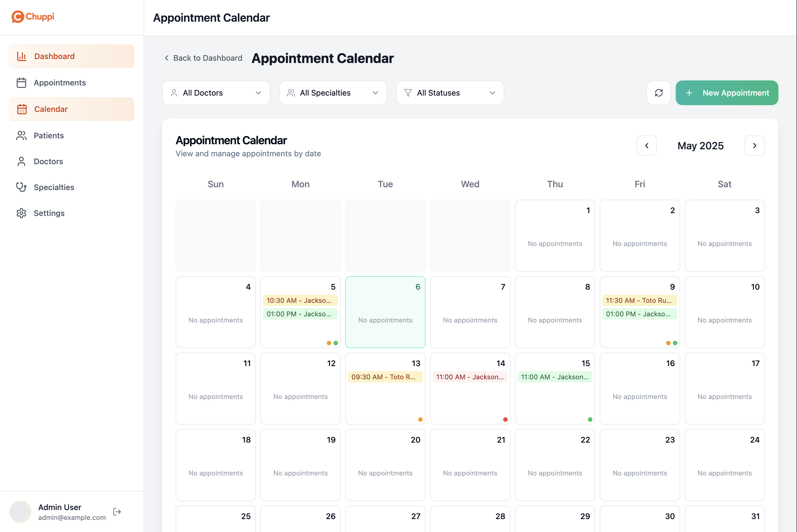Open the All Specialties dropdown
The width and height of the screenshot is (797, 532).
tap(333, 93)
